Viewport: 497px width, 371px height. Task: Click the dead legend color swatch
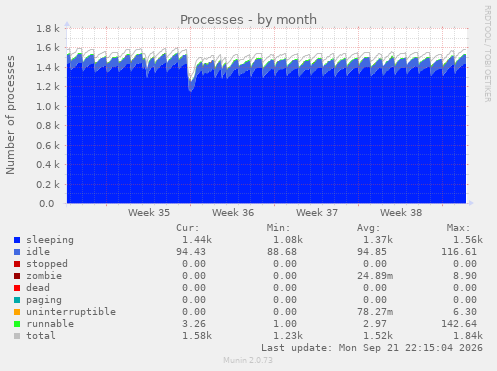17,288
